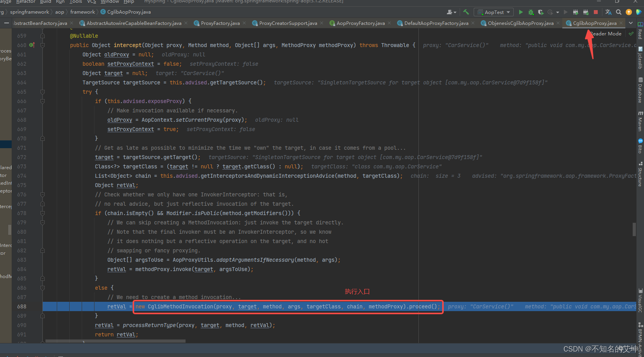
Task: Switch to AopProxyFactory.java tab
Action: coord(360,23)
